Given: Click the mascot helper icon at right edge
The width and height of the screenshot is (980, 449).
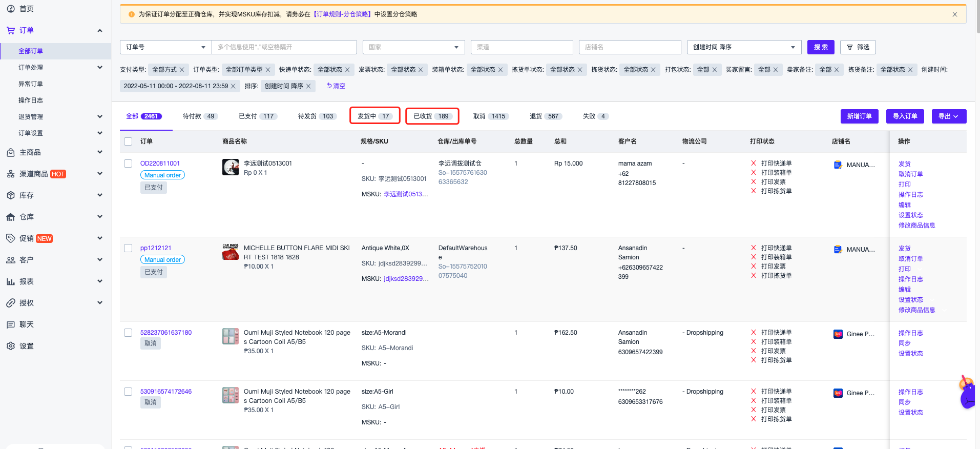Looking at the screenshot, I should tap(968, 393).
